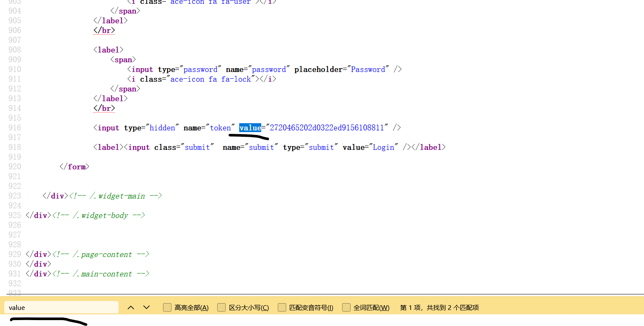644x326 pixels.
Task: Toggle the 全词匹配 whole-word checkbox
Action: click(346, 307)
